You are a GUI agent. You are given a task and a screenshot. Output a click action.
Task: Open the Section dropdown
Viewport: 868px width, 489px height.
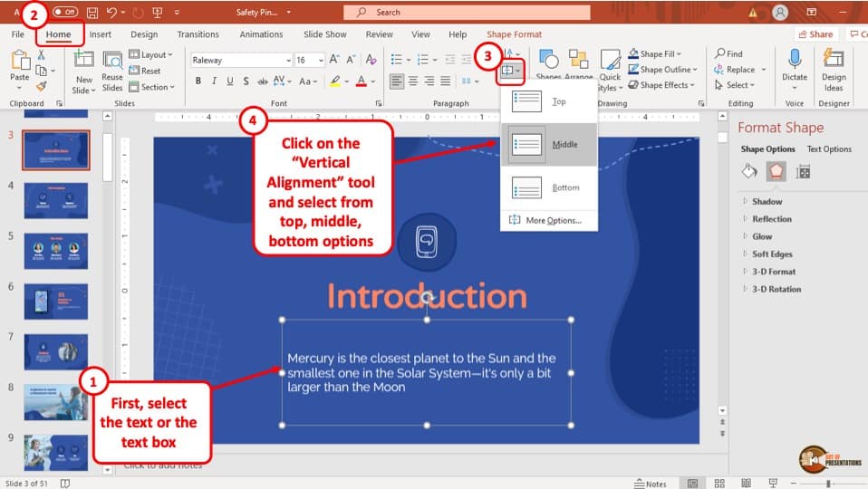[151, 87]
